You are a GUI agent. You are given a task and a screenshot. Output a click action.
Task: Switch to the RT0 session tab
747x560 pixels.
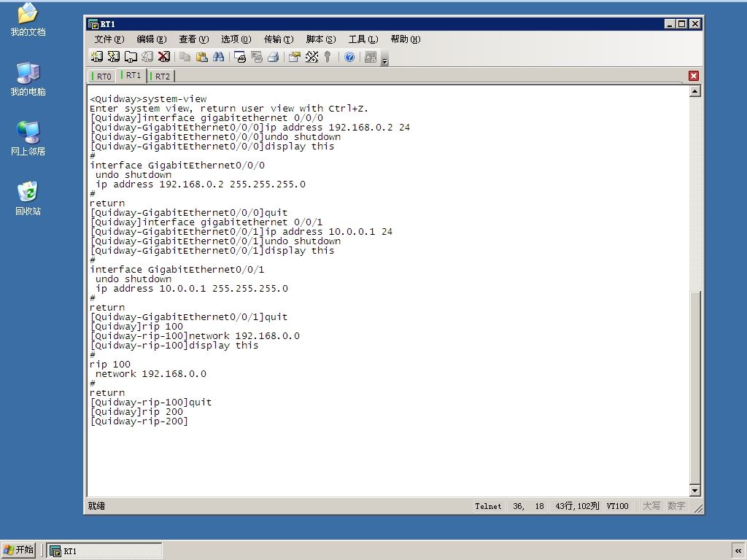click(102, 76)
